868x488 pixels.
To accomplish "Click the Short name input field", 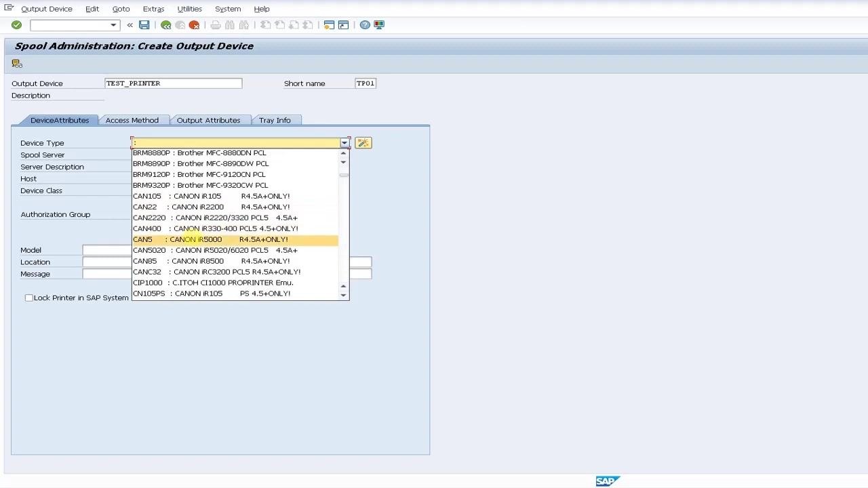I will (366, 83).
